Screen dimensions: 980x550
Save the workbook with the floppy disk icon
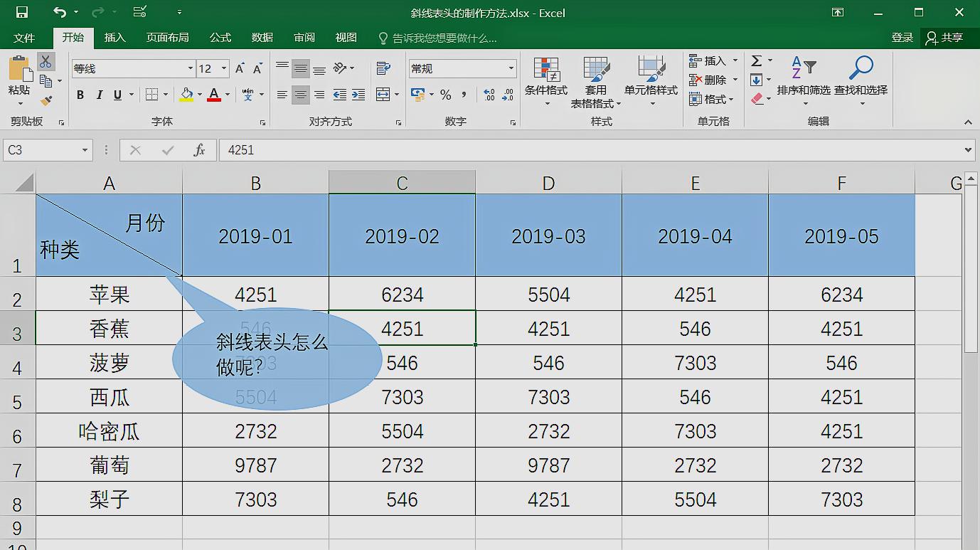click(x=21, y=12)
